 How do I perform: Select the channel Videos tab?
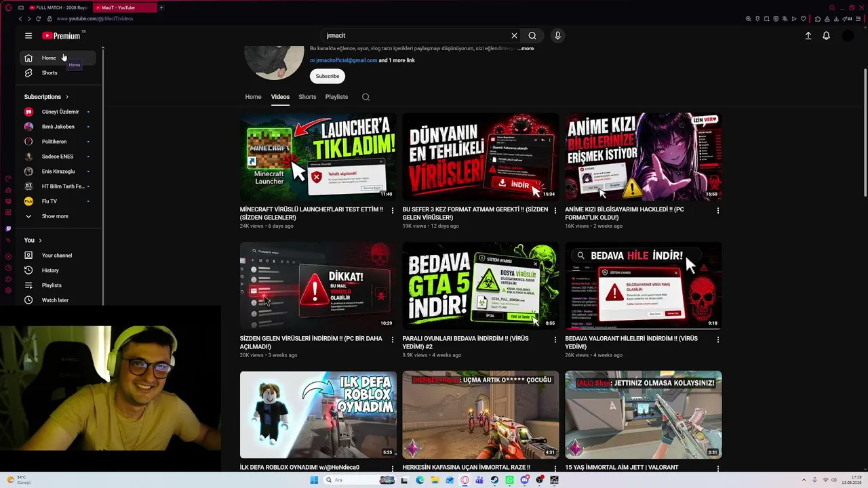point(280,97)
